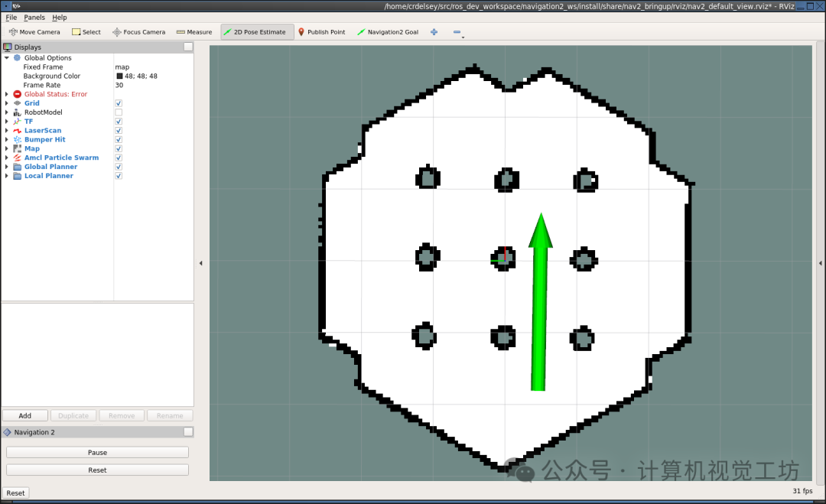Expand the Local Planner group
826x504 pixels.
(6, 176)
